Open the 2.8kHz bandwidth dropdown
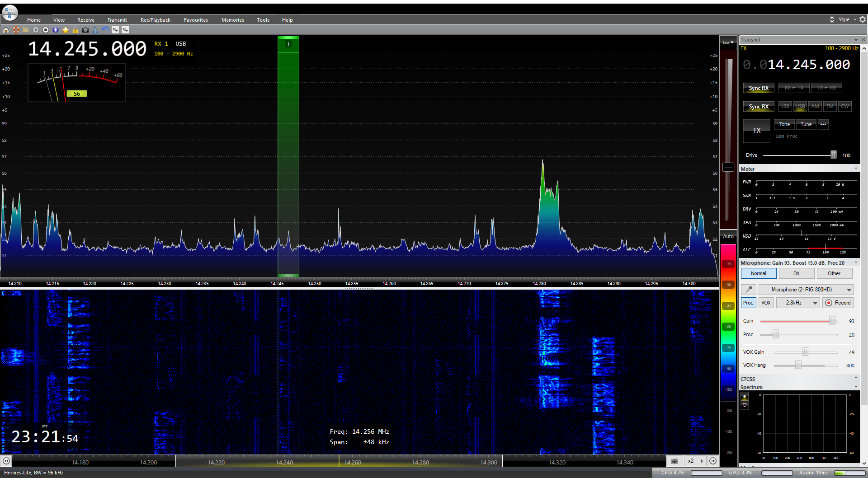Viewport: 868px width, 478px height. click(797, 303)
